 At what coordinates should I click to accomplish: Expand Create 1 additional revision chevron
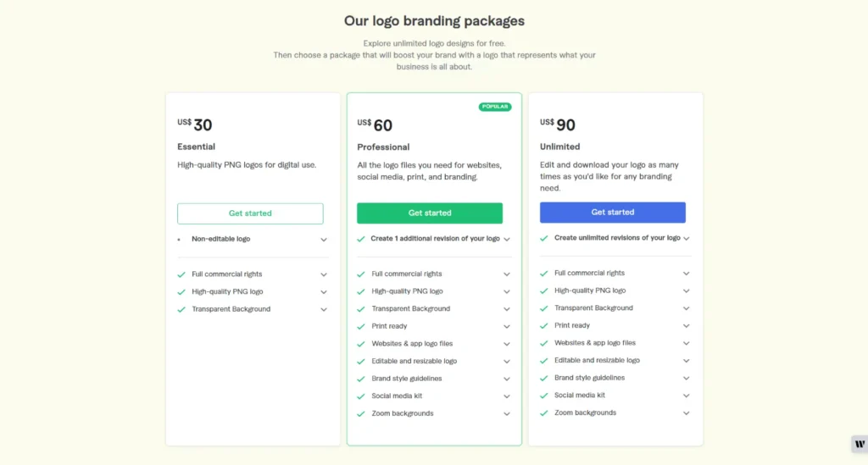tap(507, 239)
